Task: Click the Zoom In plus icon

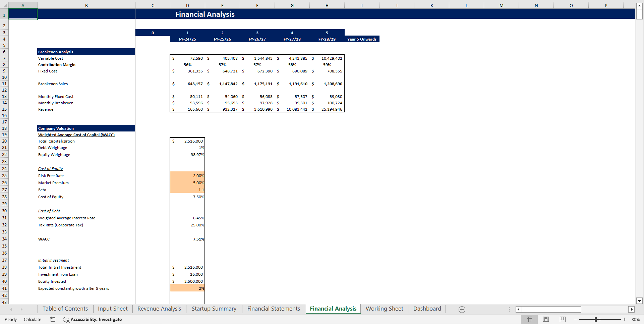Action: click(625, 319)
